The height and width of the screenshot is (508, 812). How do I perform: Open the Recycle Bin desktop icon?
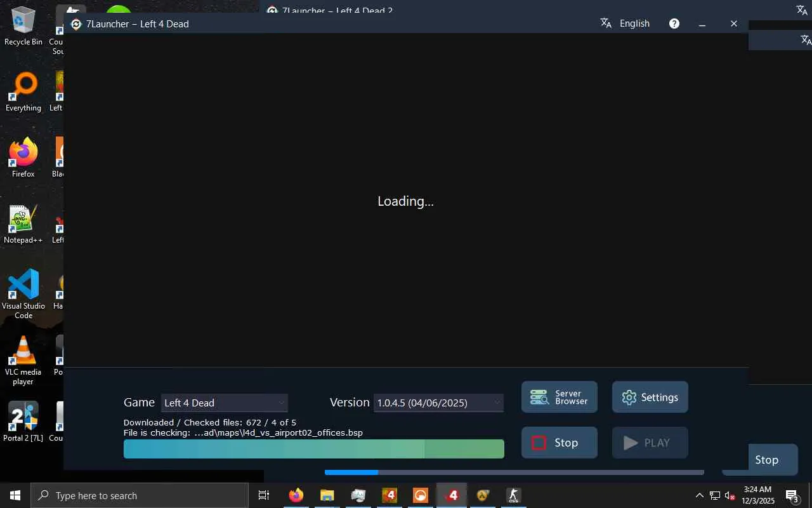point(23,27)
